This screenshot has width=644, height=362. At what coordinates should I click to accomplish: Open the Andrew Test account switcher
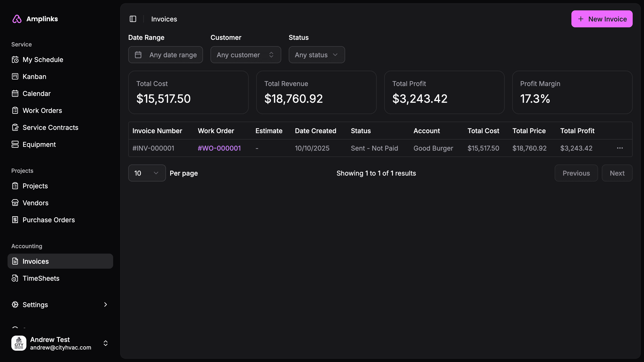tap(105, 343)
